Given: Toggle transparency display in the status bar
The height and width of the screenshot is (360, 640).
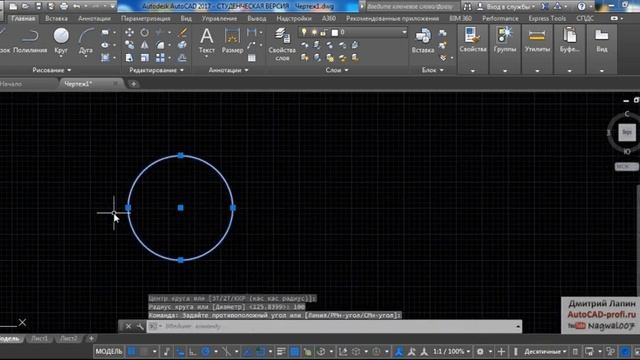Looking at the screenshot, I should click(294, 351).
